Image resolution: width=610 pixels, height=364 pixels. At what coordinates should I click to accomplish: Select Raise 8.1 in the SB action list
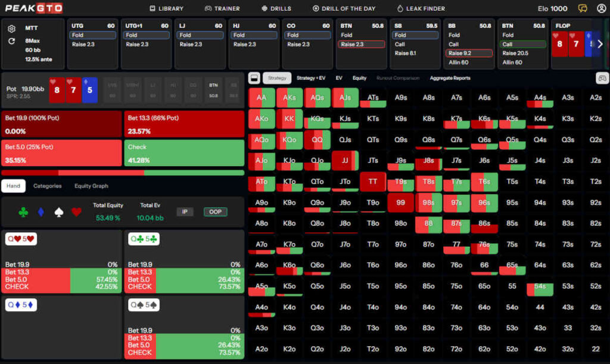coord(404,53)
